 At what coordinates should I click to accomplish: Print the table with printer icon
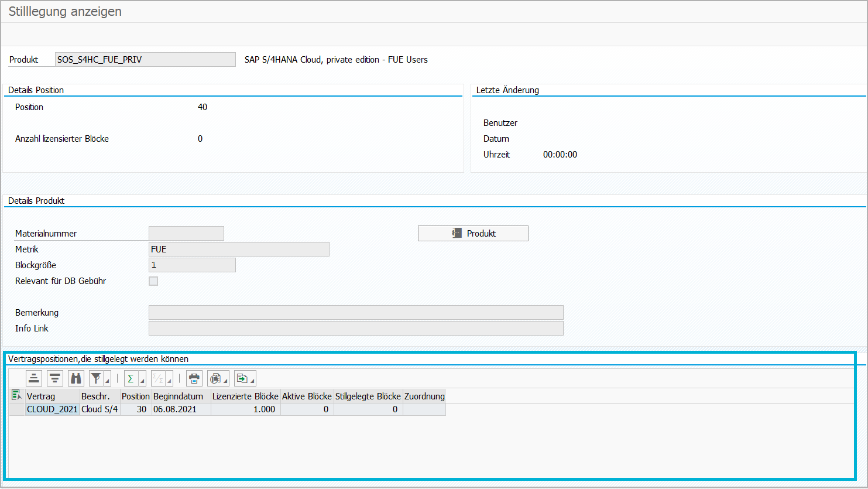click(194, 378)
